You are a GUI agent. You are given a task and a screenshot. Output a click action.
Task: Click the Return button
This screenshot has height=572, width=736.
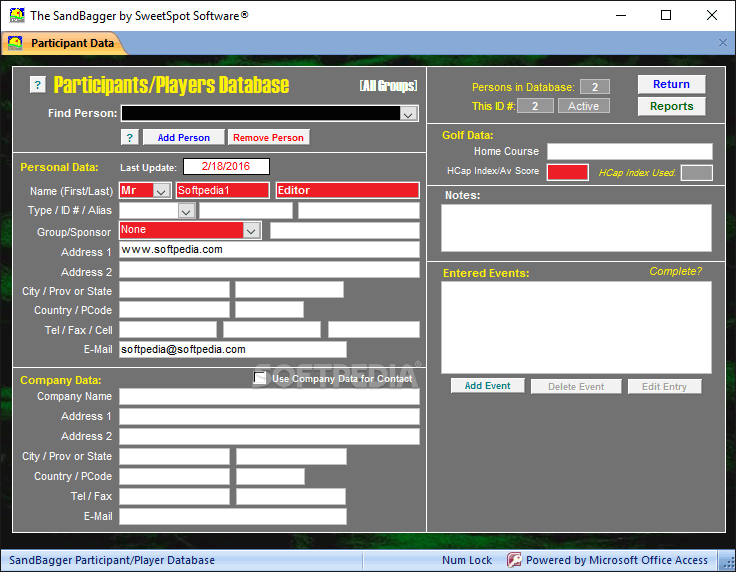pos(671,84)
